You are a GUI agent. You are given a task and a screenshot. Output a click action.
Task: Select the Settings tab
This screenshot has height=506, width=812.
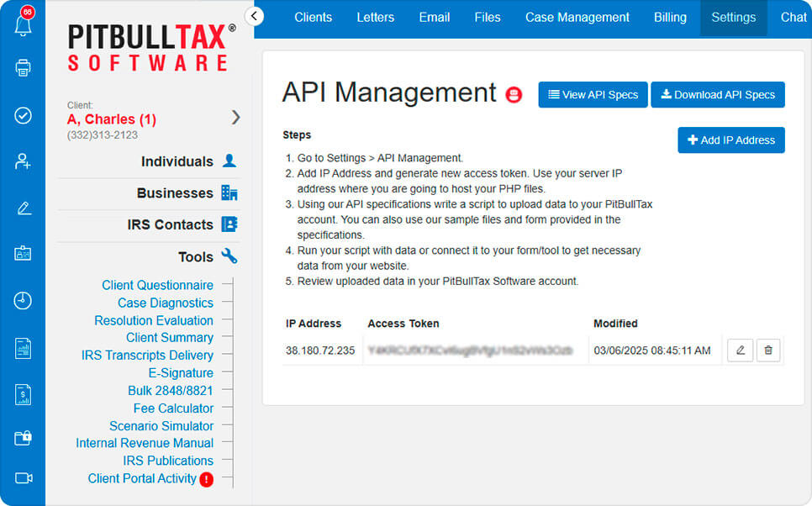coord(734,18)
